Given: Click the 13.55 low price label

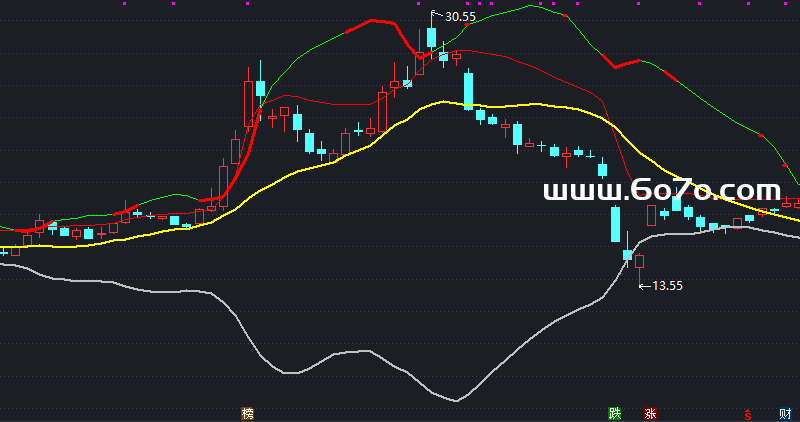Looking at the screenshot, I should coord(666,286).
